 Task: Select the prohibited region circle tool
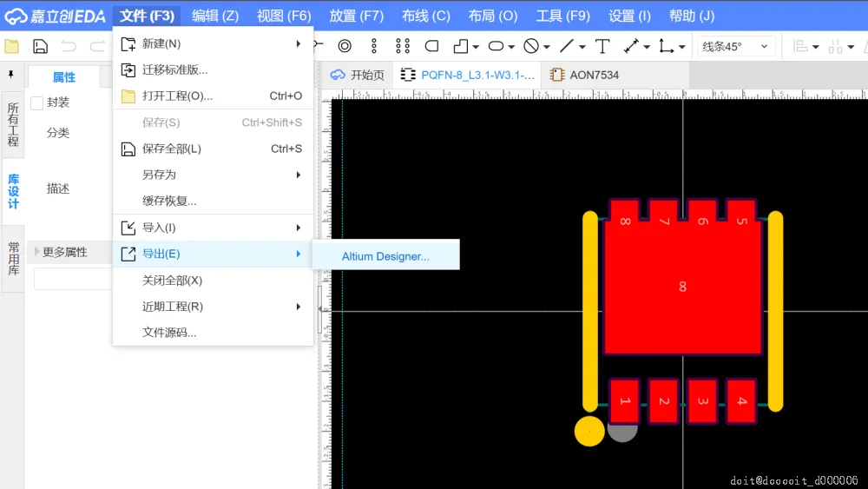tap(531, 46)
